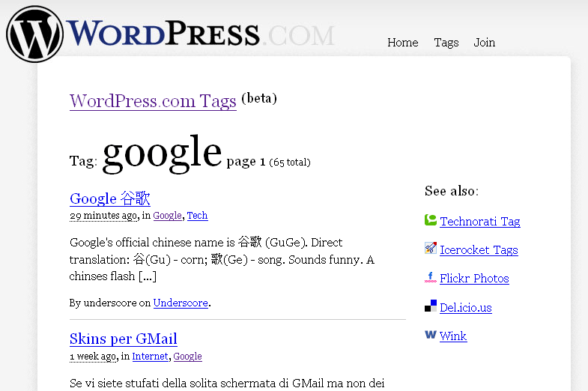Click the Wink W icon
Image resolution: width=588 pixels, height=391 pixels.
coord(431,334)
